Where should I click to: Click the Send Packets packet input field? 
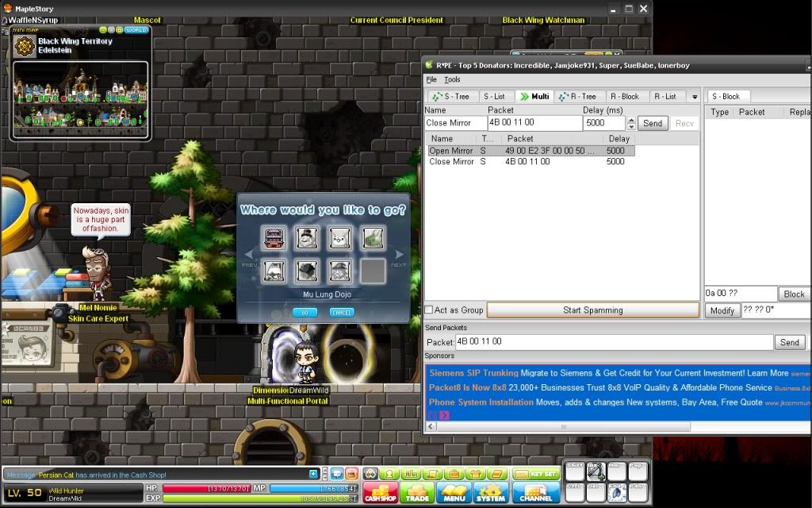tap(615, 341)
